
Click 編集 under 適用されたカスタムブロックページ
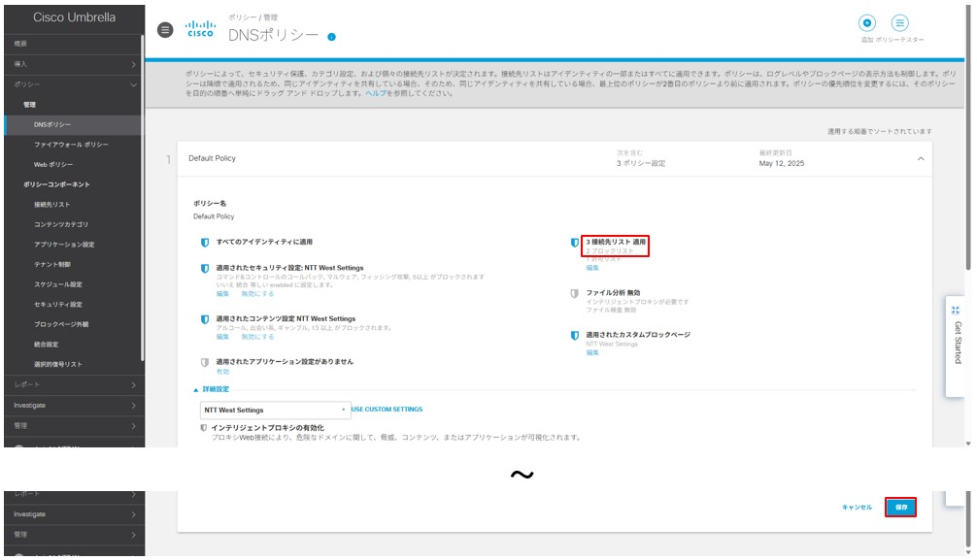click(x=592, y=352)
